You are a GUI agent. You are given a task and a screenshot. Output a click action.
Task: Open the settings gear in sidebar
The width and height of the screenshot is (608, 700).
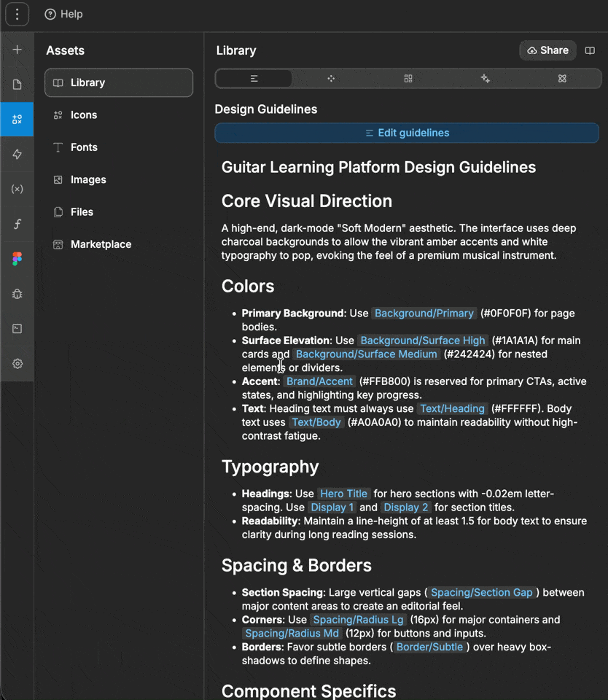click(x=17, y=363)
